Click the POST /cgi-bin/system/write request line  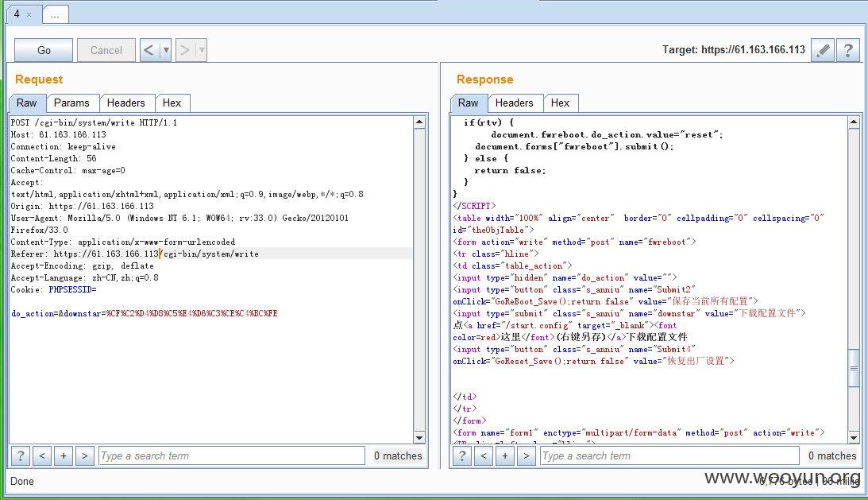click(x=95, y=122)
